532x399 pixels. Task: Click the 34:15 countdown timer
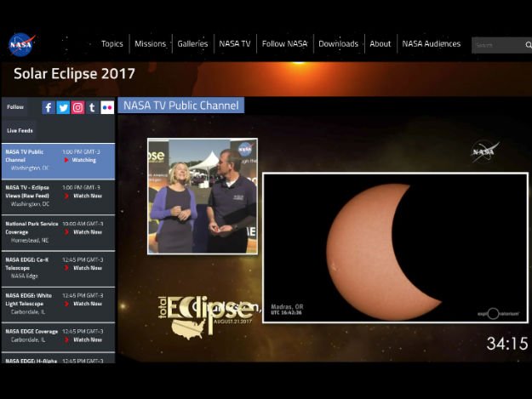(507, 344)
